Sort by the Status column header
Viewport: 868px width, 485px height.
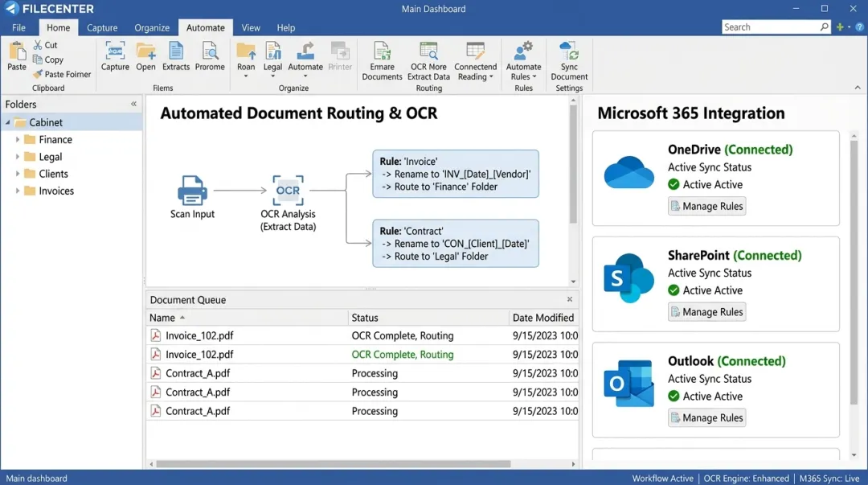tap(428, 318)
